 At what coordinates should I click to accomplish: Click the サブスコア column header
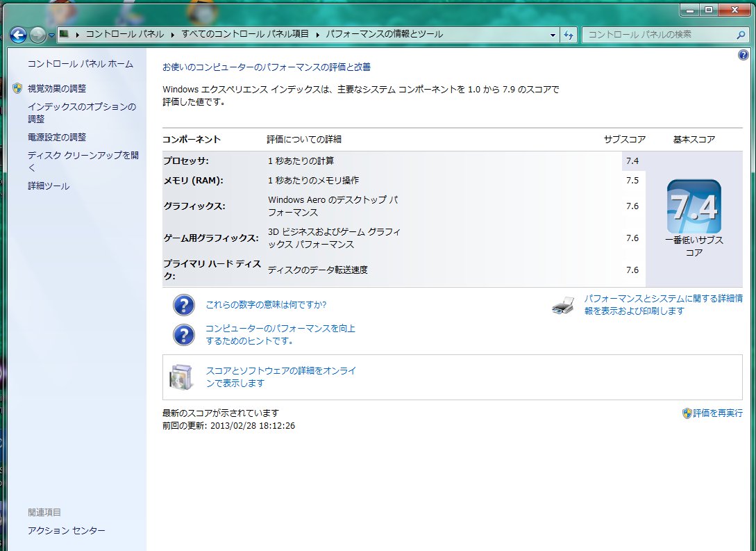pos(624,140)
